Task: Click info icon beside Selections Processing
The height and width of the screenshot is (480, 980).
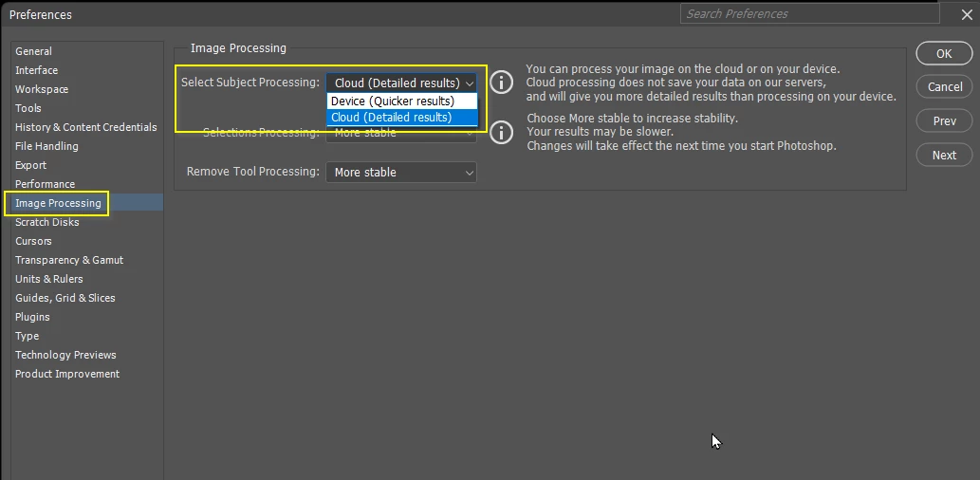Action: coord(501,133)
